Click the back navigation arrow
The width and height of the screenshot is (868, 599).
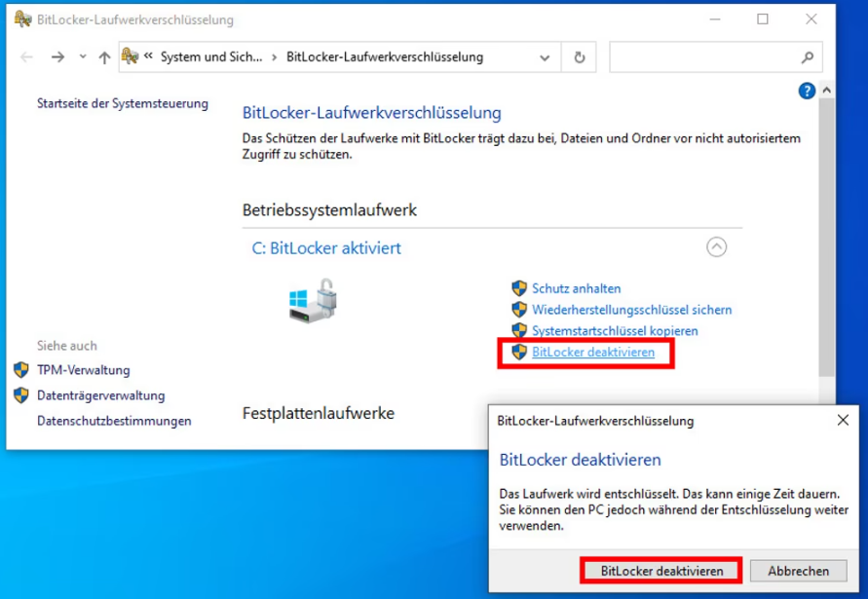click(x=26, y=57)
